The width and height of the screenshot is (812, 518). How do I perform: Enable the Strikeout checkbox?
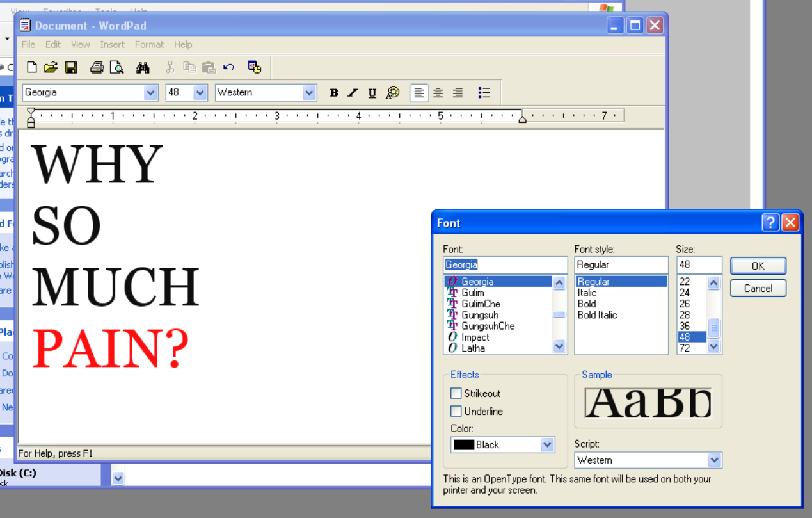(x=456, y=393)
